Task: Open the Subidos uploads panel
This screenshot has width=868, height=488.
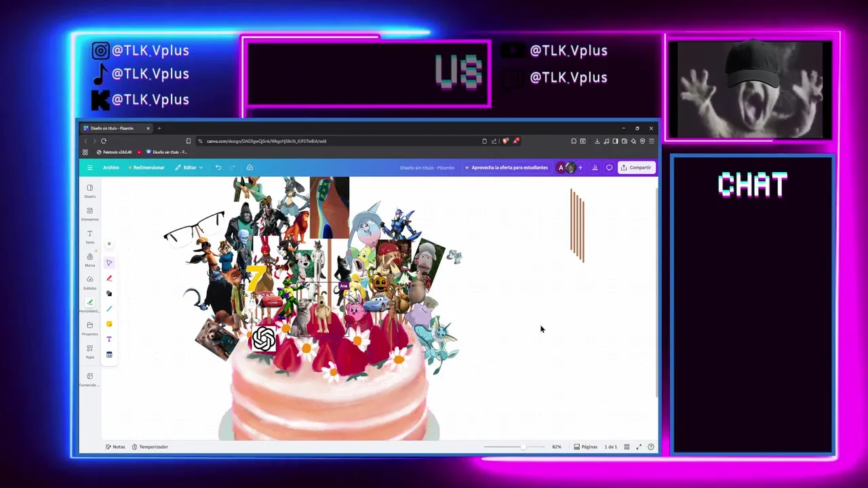Action: [90, 282]
